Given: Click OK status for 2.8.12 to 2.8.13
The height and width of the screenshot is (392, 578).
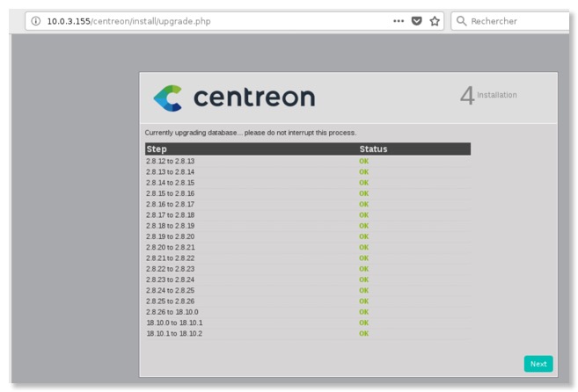Looking at the screenshot, I should click(363, 162).
